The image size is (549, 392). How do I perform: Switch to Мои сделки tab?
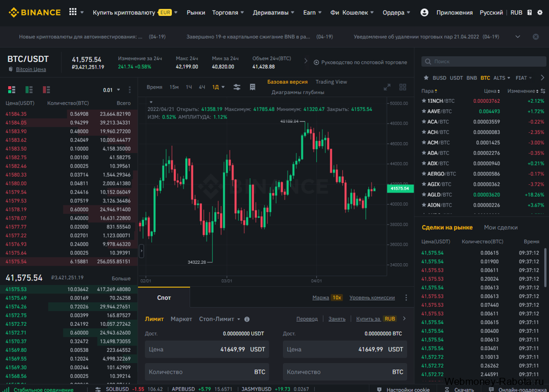501,227
